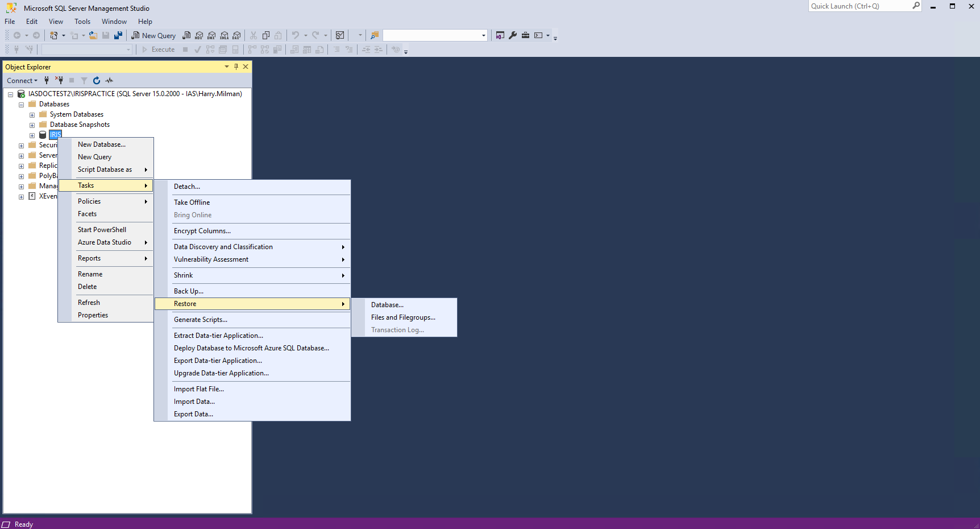Click the Database Engine Query icon
This screenshot has height=529, width=980.
pyautogui.click(x=186, y=35)
